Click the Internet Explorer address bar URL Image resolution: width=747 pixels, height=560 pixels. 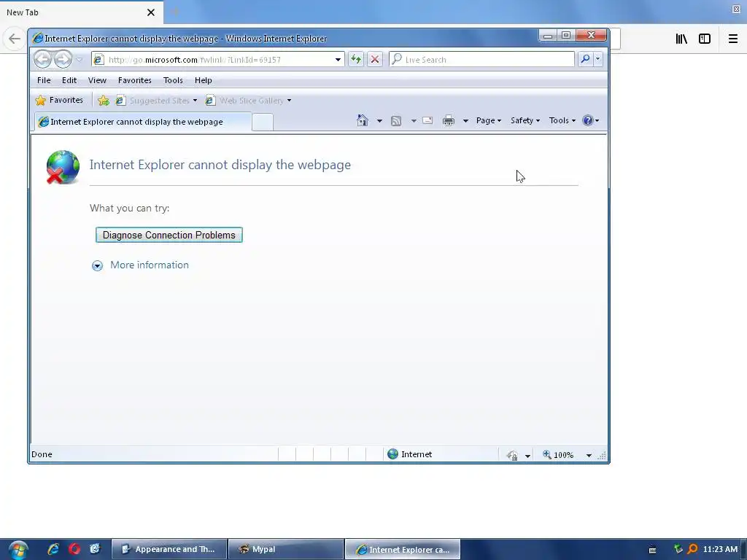tap(194, 60)
